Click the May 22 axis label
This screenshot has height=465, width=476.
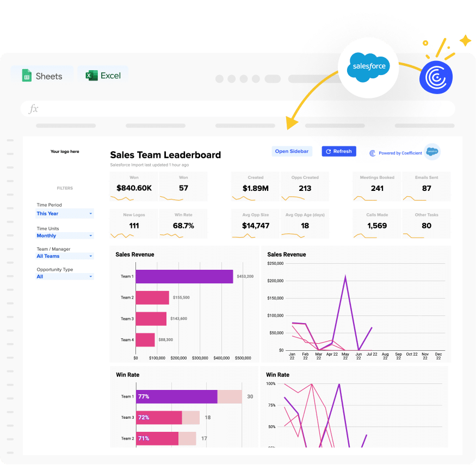[345, 356]
